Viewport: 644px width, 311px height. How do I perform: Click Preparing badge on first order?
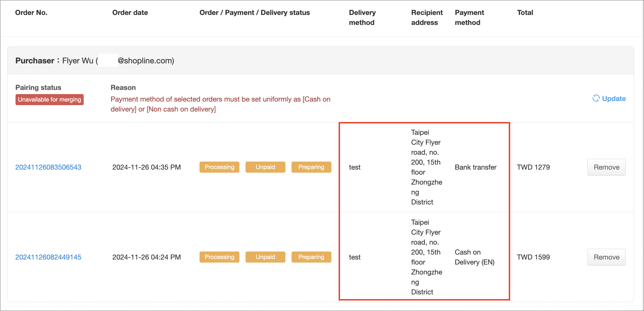pyautogui.click(x=311, y=167)
